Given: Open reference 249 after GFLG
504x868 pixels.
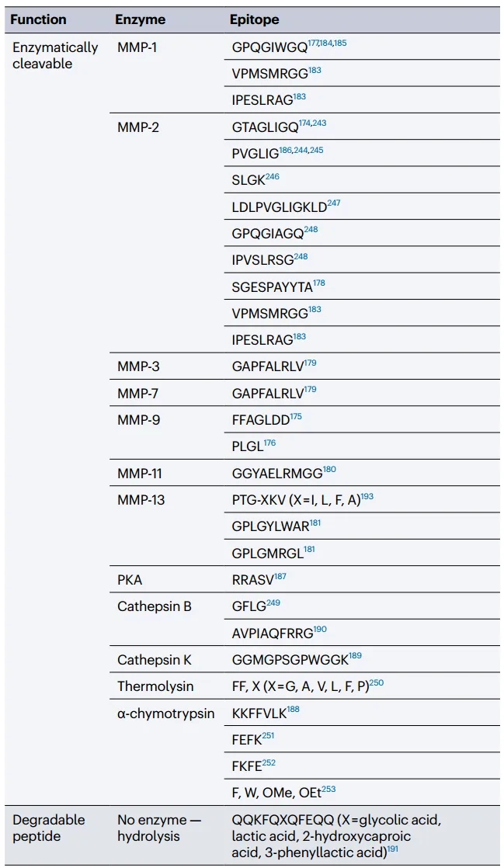Looking at the screenshot, I should point(273,602).
